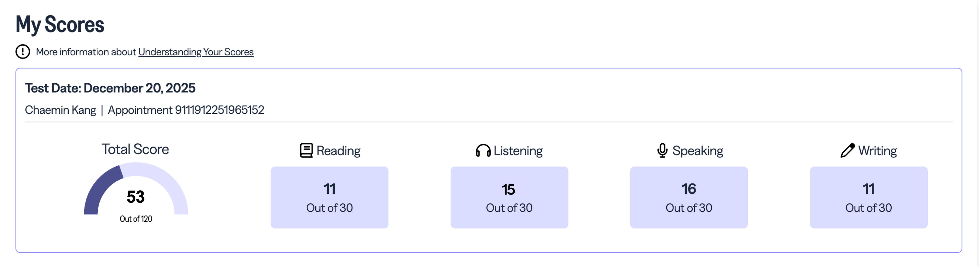Click the Out of 120 text
Screen dimensions: 980x267
[136, 219]
